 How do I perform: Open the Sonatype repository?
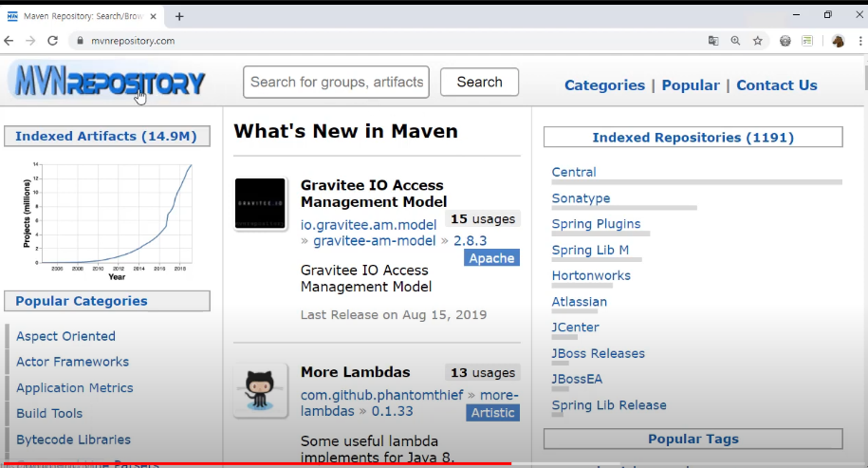pyautogui.click(x=581, y=198)
